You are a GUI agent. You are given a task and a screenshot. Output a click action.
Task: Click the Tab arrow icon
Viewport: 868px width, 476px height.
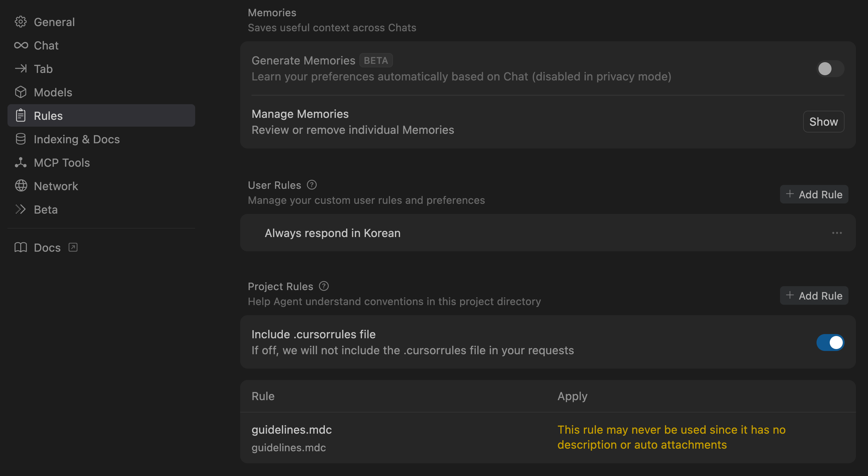(21, 69)
